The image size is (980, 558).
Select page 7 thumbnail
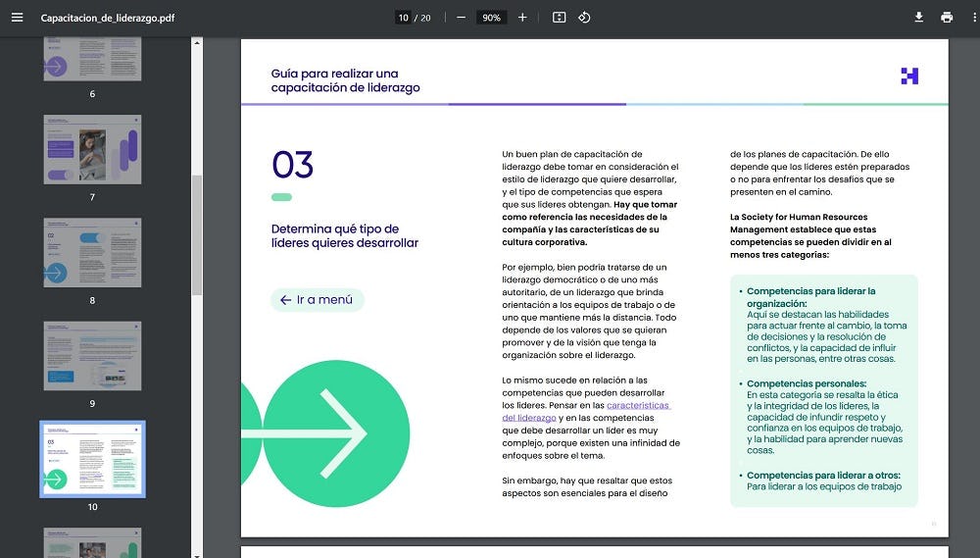pos(92,149)
